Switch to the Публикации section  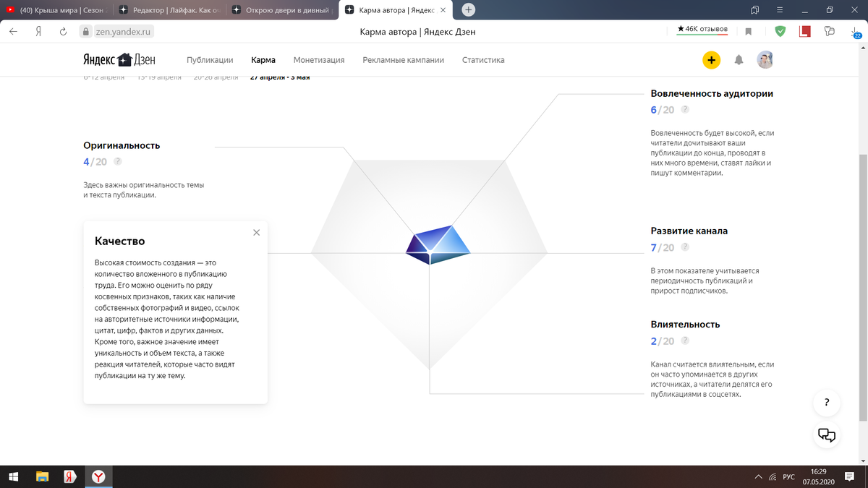click(x=210, y=60)
